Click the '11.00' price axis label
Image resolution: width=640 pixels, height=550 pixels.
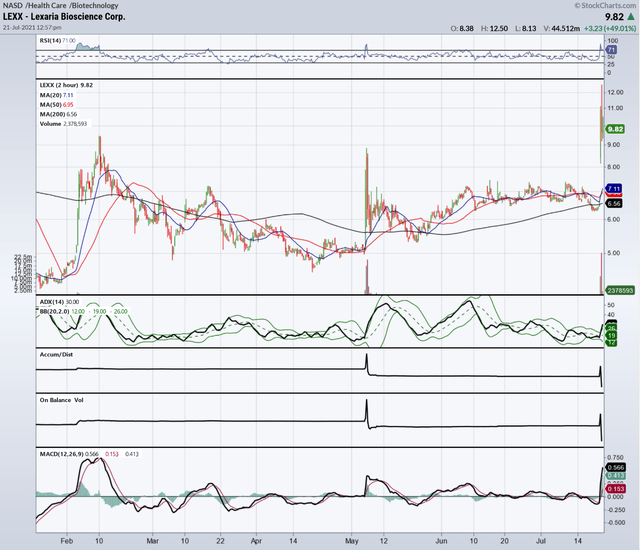click(616, 108)
